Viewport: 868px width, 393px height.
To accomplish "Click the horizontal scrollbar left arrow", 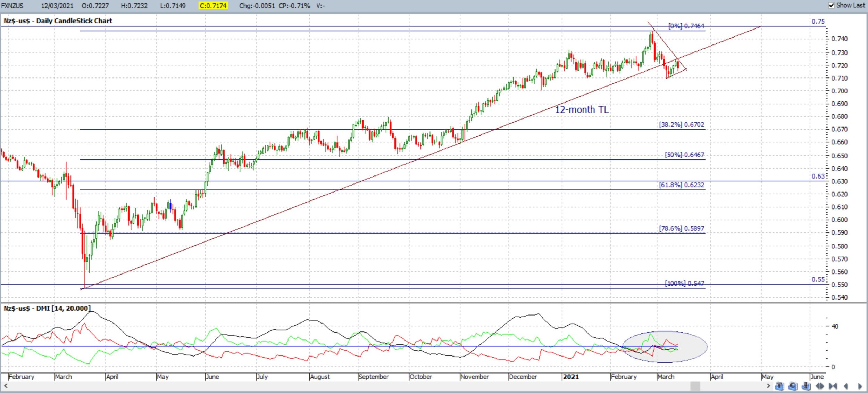I will coord(6,386).
